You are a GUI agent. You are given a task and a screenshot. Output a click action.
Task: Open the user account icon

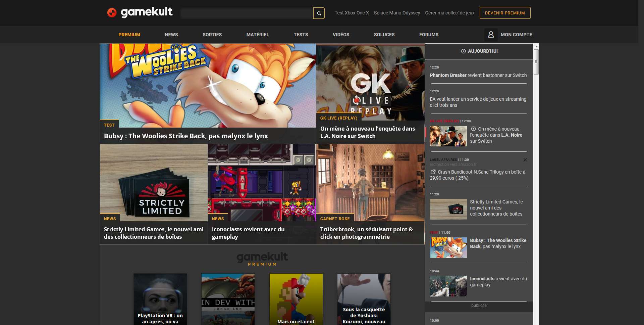coord(491,35)
